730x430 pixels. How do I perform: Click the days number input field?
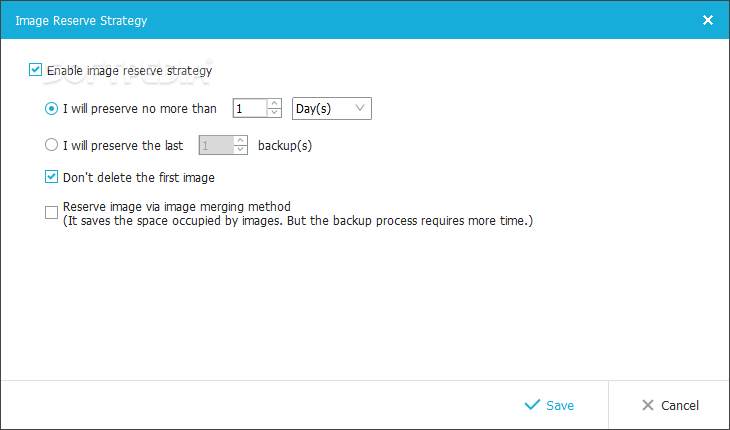coord(249,108)
